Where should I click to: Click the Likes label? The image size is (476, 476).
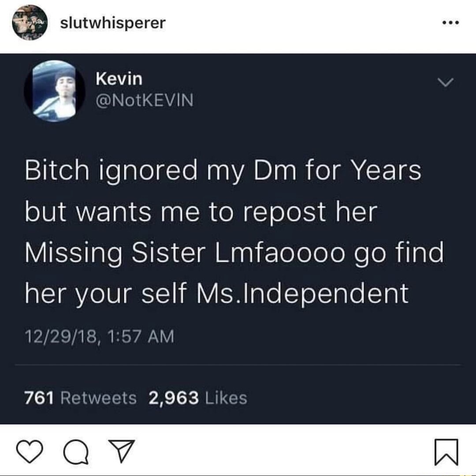pyautogui.click(x=226, y=398)
